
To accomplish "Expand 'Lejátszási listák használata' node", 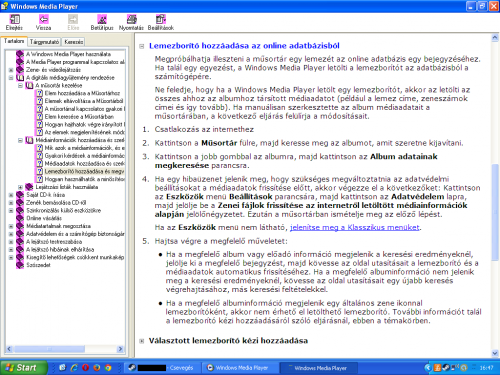I will (x=20, y=187).
